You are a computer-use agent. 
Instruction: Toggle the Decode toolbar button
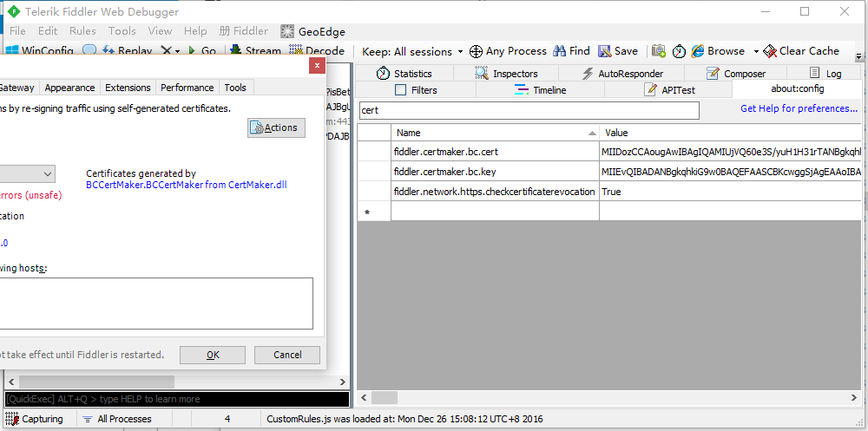click(317, 51)
